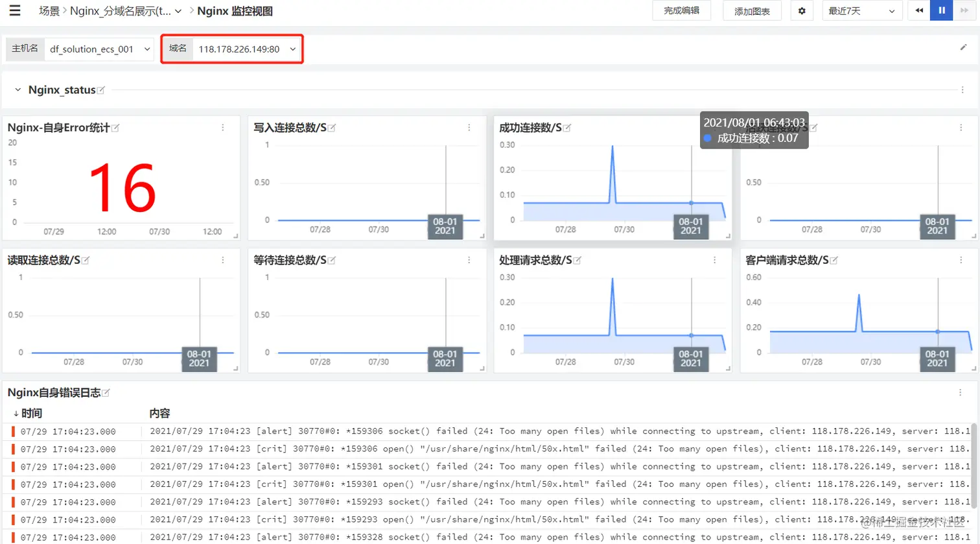Click the 成功连接数 : 0.07 tooltip
This screenshot has width=980, height=544.
coord(754,130)
